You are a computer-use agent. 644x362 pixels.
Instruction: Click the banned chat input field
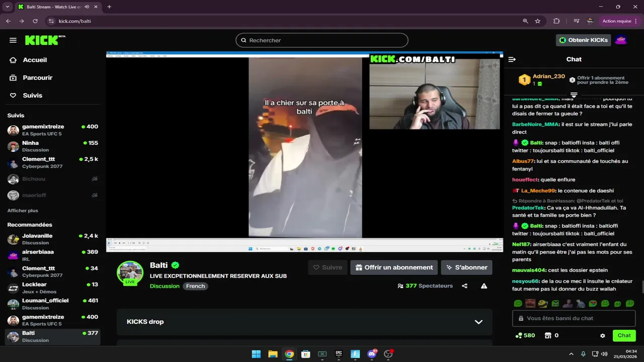click(574, 318)
